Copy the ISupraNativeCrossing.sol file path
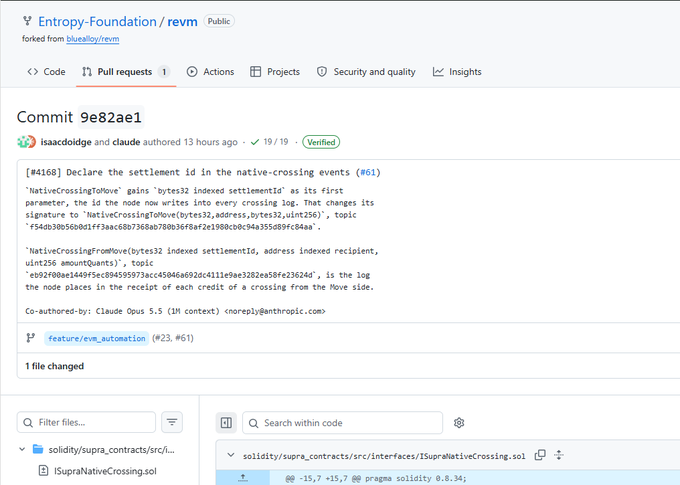 tap(540, 455)
